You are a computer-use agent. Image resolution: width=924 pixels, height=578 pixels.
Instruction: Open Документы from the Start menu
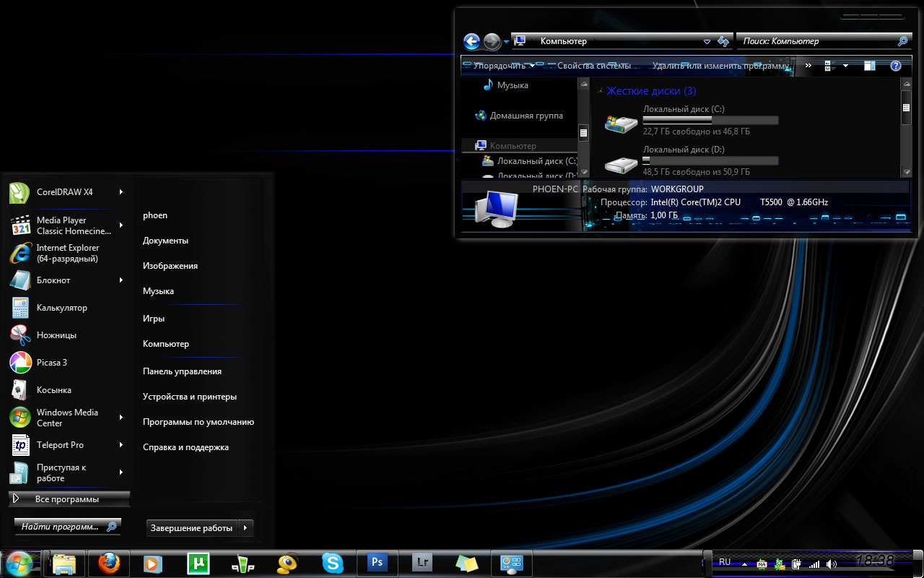[x=165, y=241]
